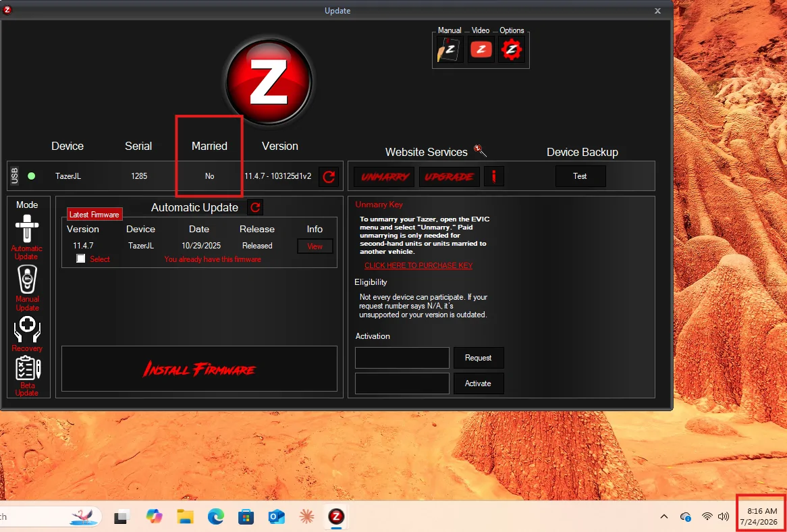Click the Install Firmware button
The height and width of the screenshot is (532, 787).
click(x=199, y=369)
